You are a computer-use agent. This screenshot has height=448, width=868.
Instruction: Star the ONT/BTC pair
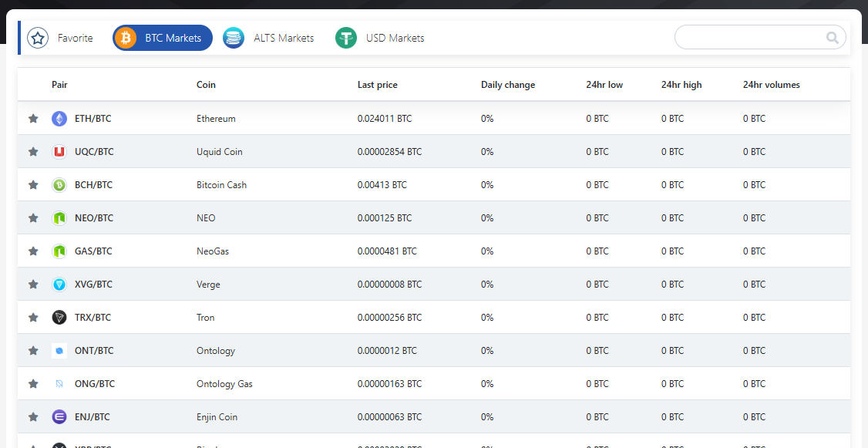point(33,351)
